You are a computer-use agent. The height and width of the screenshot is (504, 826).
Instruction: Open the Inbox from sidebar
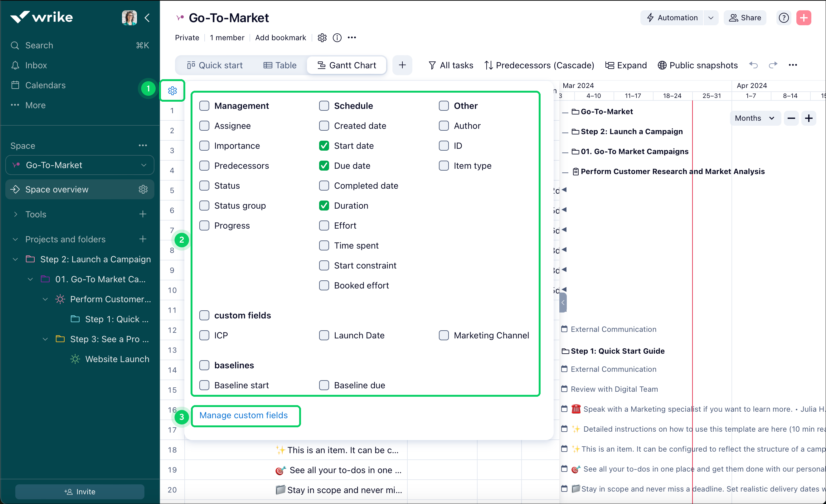click(36, 65)
